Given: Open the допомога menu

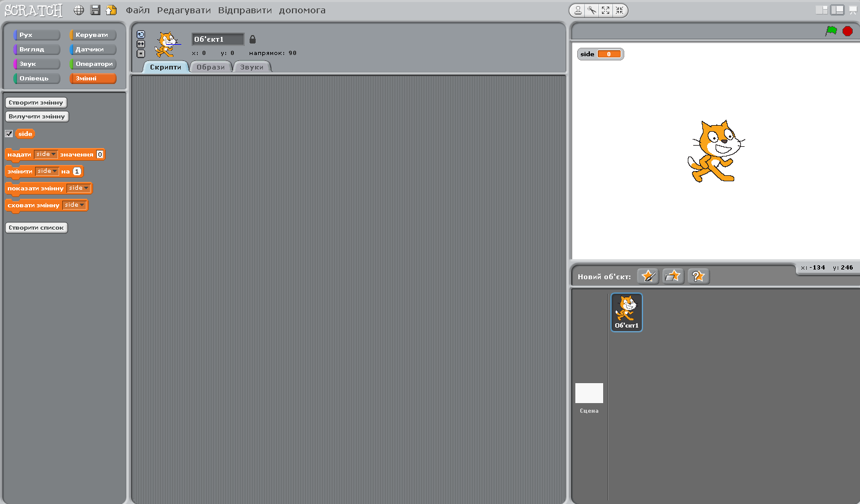Looking at the screenshot, I should (302, 10).
